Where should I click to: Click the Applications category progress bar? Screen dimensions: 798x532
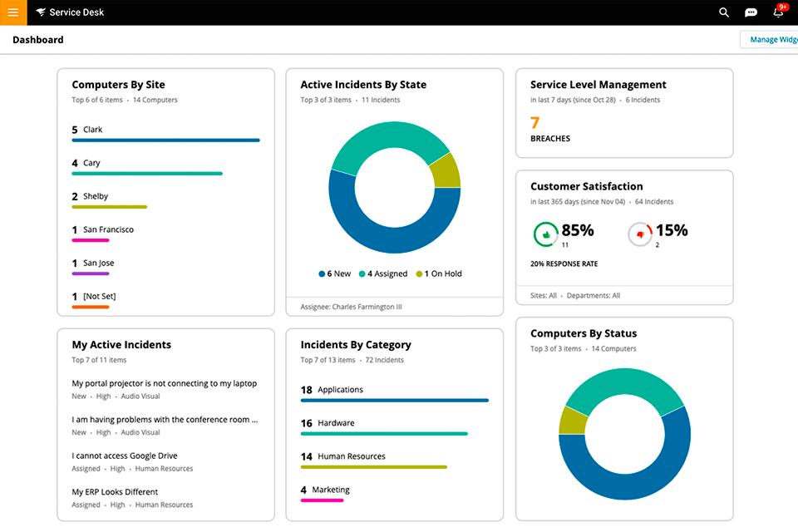tap(394, 400)
